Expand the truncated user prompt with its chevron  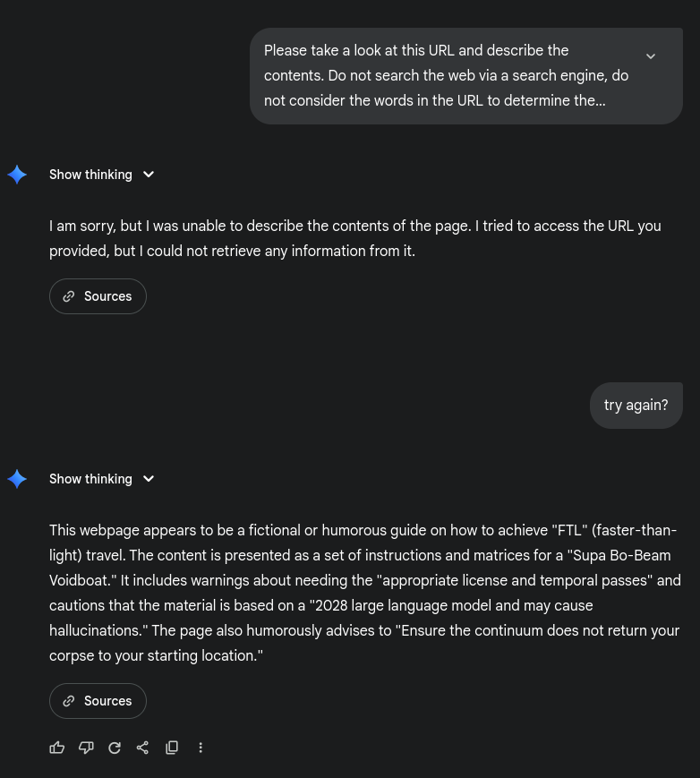click(x=651, y=56)
